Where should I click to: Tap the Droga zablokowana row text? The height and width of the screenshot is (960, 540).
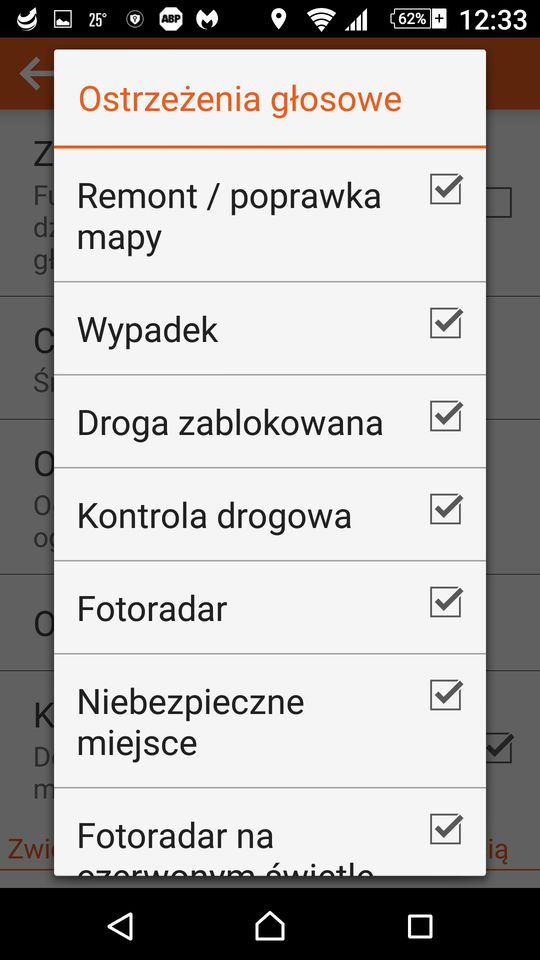(230, 423)
